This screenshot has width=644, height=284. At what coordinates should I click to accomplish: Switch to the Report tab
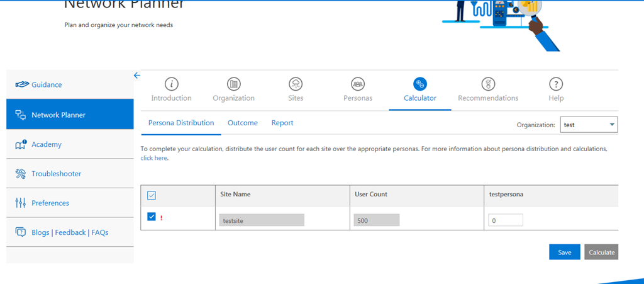[x=282, y=123]
